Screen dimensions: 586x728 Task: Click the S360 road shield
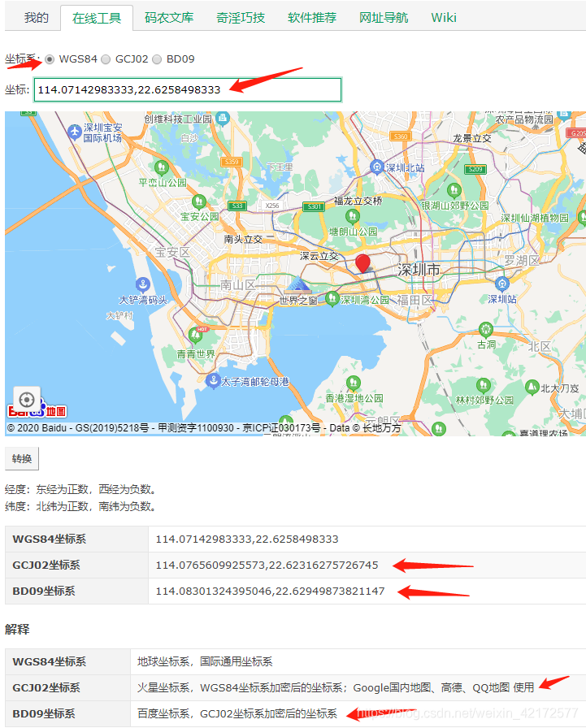point(400,136)
